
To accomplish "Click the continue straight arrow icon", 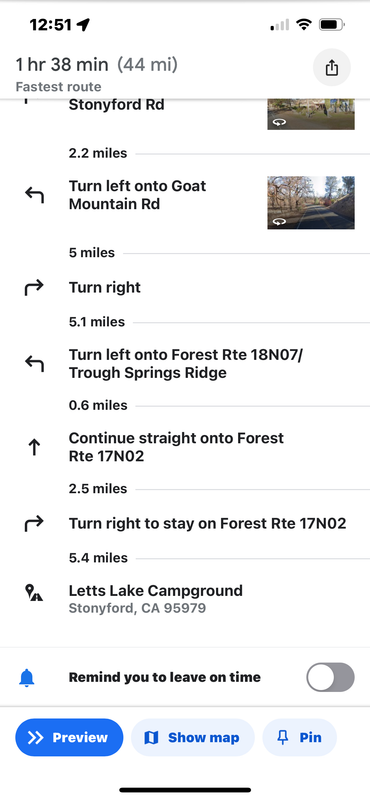I will [x=34, y=447].
